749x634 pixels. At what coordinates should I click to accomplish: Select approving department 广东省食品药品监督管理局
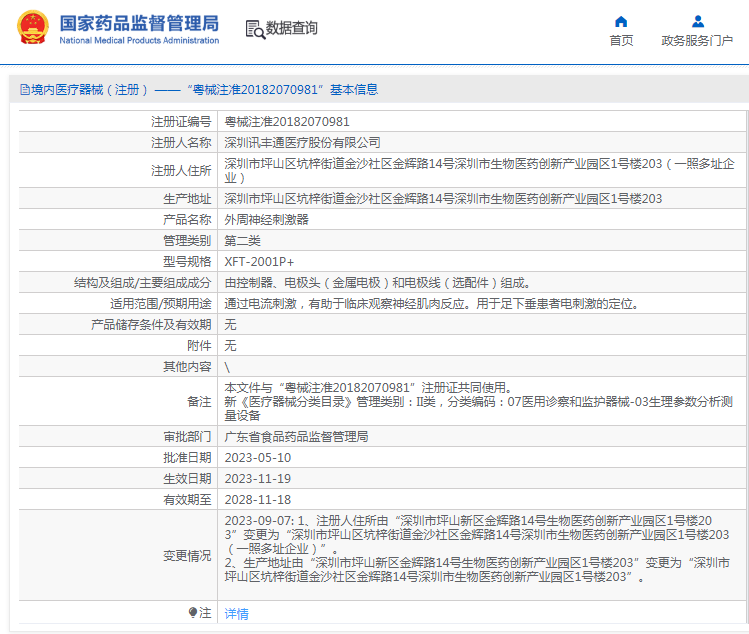click(x=296, y=437)
